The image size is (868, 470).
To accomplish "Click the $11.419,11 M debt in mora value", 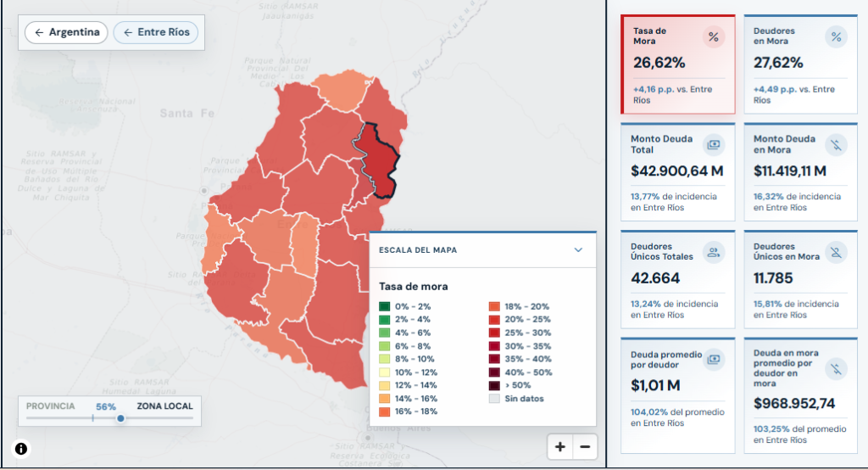I will 790,171.
